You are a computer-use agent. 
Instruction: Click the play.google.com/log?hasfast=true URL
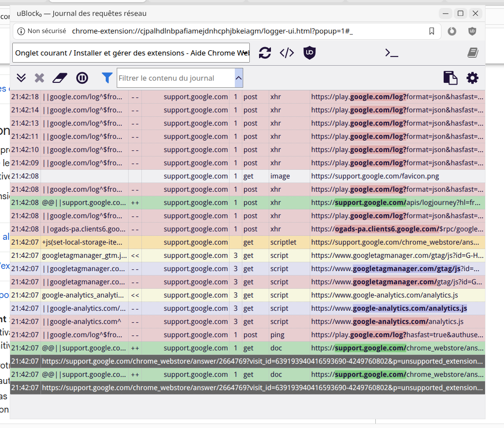coord(397,335)
